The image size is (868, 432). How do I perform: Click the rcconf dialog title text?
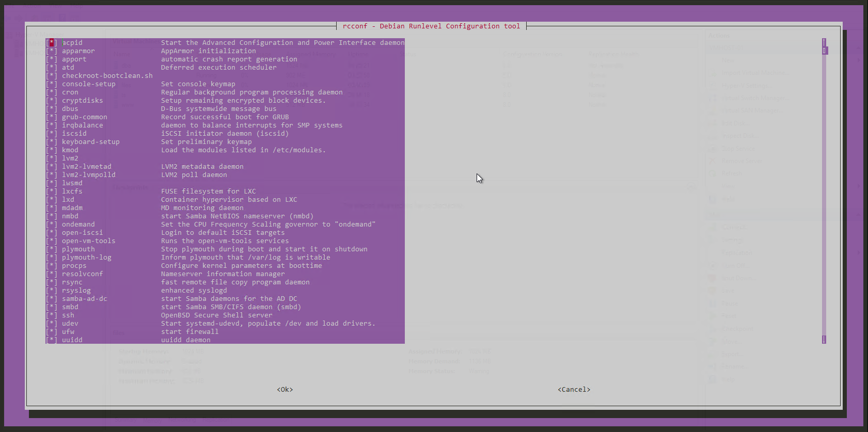click(x=431, y=26)
